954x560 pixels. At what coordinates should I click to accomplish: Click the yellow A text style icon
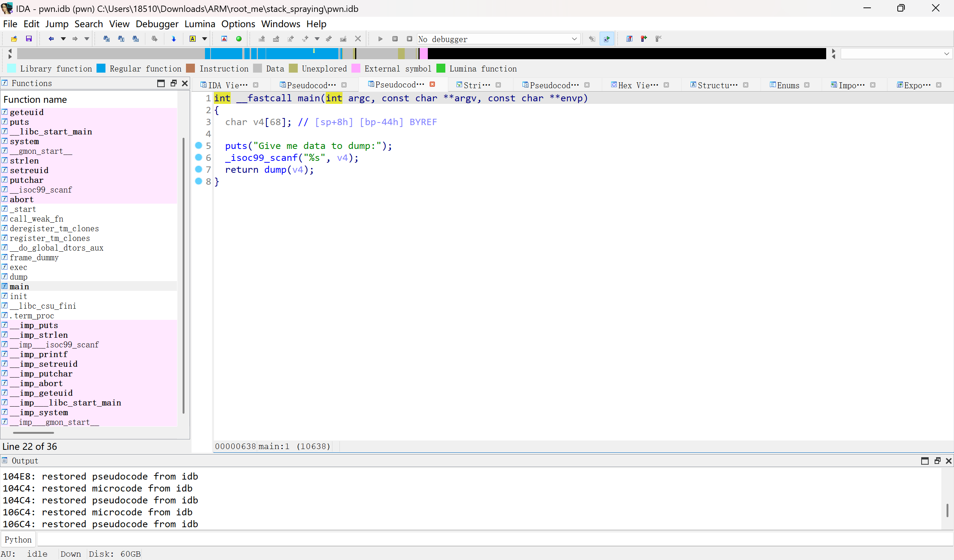[x=193, y=39]
